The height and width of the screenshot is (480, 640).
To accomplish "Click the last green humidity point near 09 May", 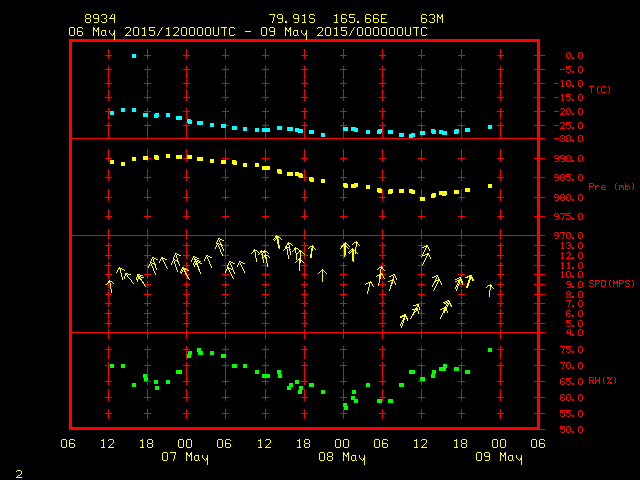I will (x=490, y=350).
